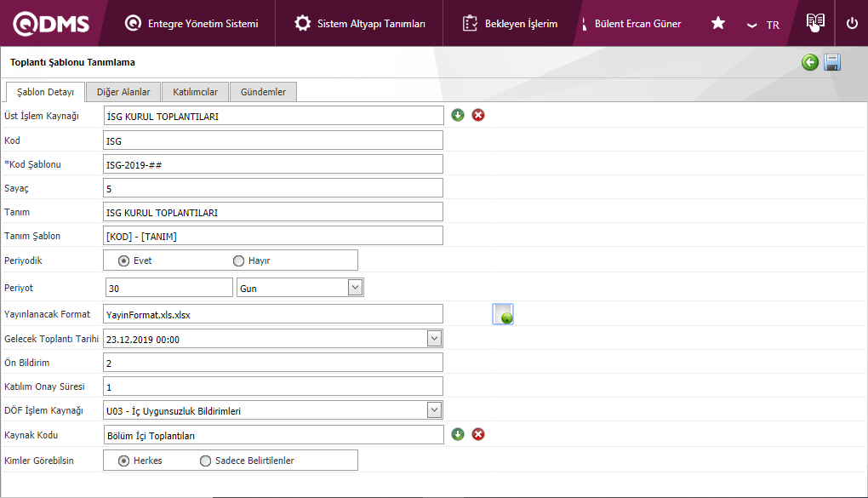Expand the Gelecek Toplantı Tarihi date dropdown

click(434, 339)
